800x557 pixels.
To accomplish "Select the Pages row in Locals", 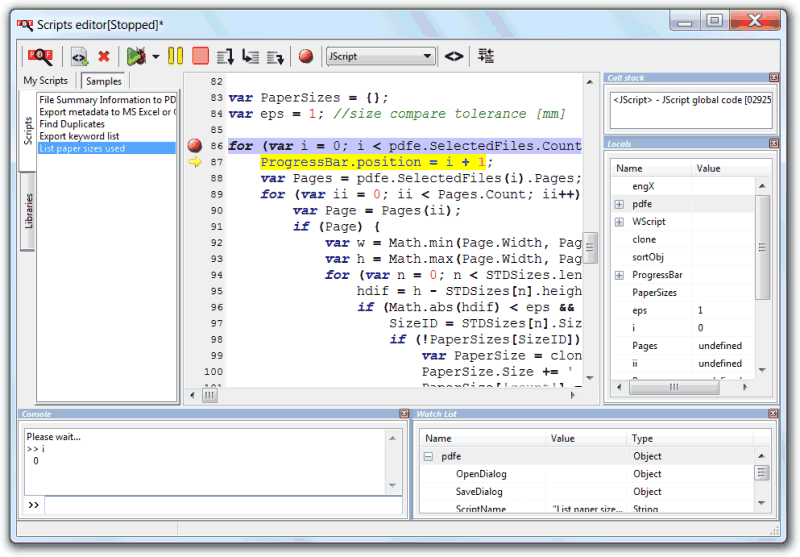I will 683,345.
